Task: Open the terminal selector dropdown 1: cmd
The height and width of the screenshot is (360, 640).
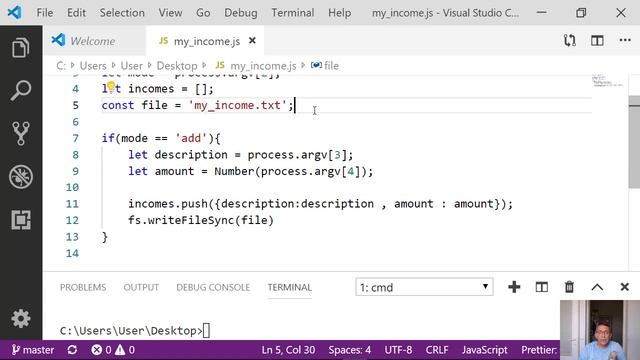Action: pyautogui.click(x=424, y=287)
